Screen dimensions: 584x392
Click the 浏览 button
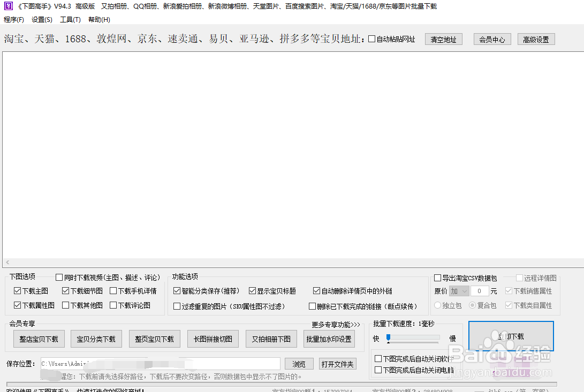click(x=299, y=364)
